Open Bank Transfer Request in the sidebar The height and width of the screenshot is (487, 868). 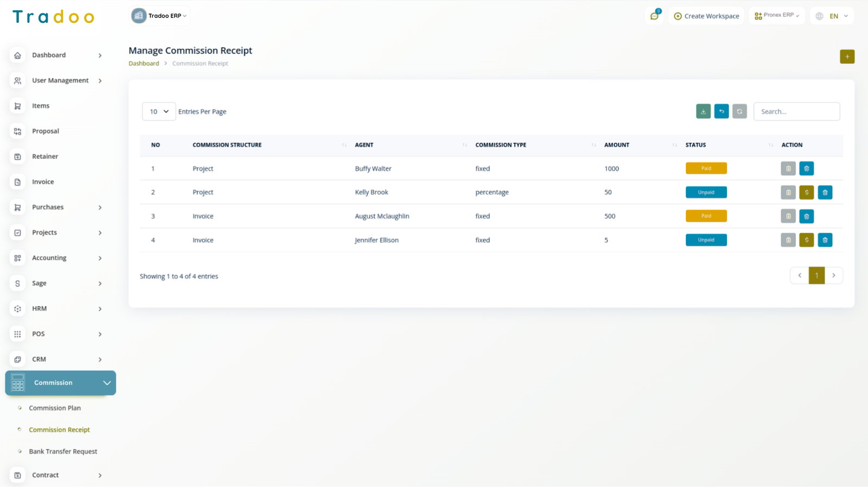pyautogui.click(x=63, y=452)
